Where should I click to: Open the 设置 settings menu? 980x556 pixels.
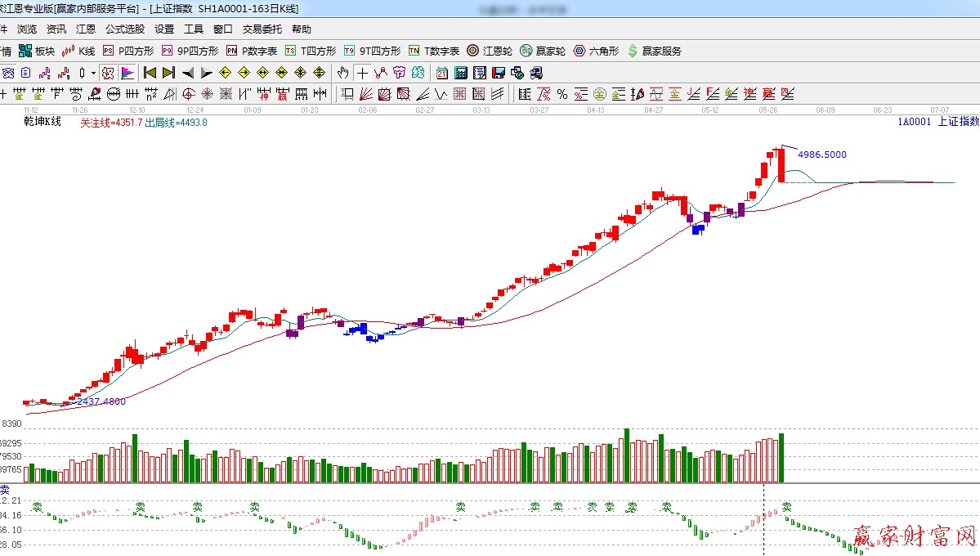[x=164, y=29]
